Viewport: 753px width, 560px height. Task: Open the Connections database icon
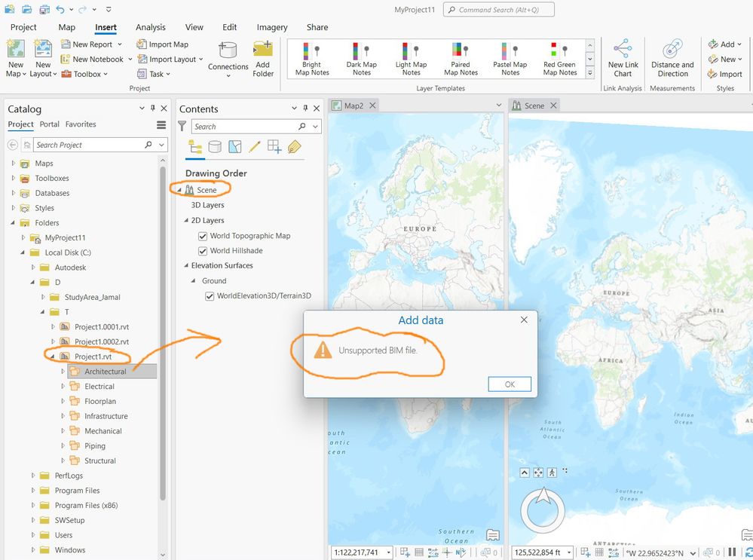228,50
